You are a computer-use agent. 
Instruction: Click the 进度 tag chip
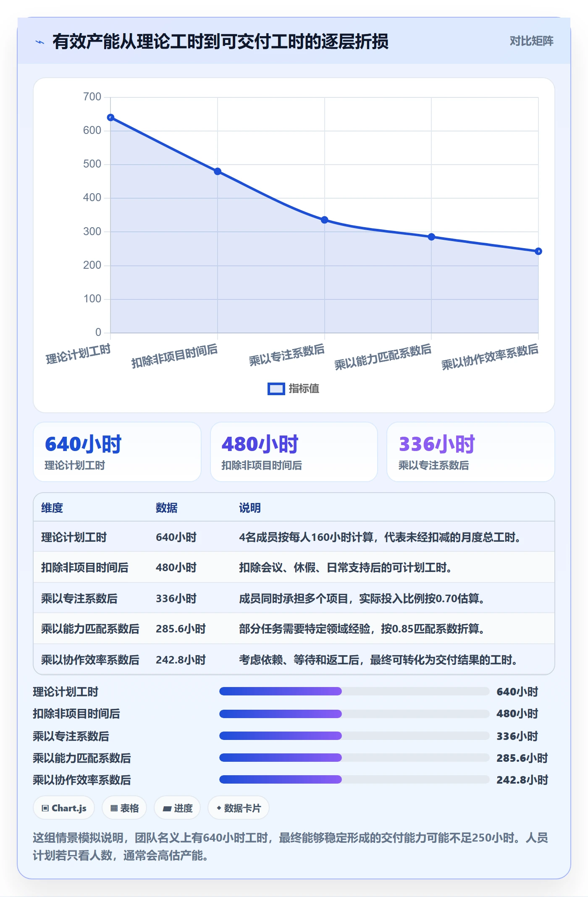(x=177, y=808)
